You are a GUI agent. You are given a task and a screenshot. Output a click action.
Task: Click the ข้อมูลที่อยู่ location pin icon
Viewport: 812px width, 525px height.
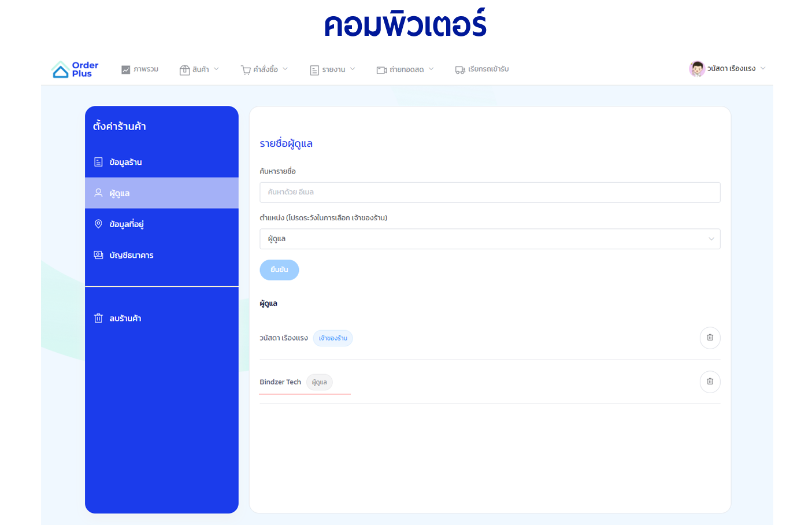98,224
